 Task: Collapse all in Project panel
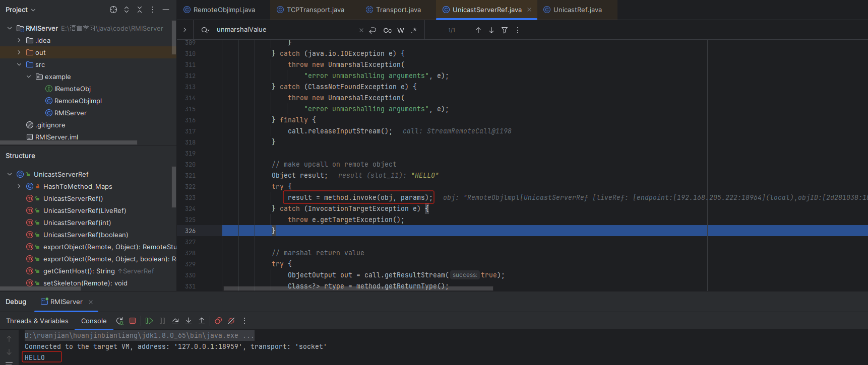pos(140,10)
